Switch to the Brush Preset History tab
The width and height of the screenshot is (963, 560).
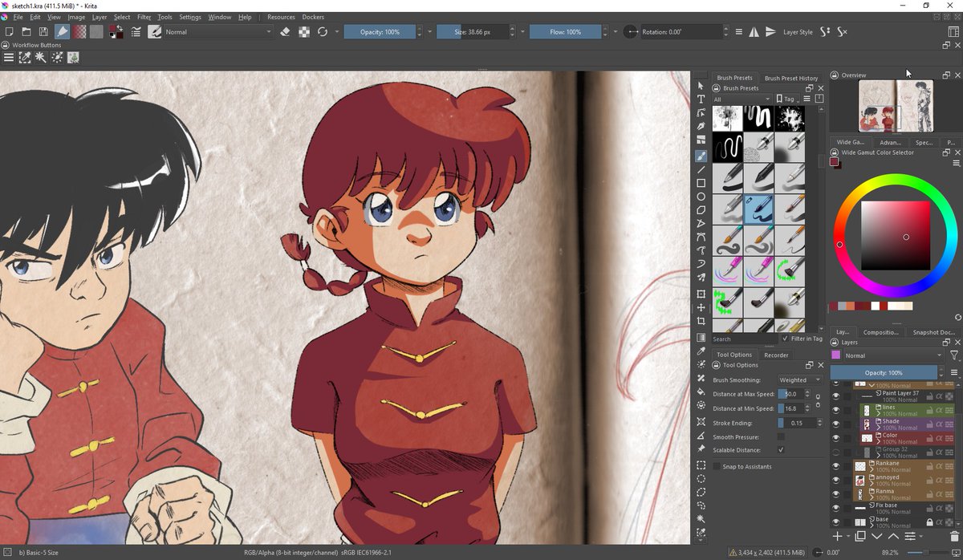click(x=791, y=78)
